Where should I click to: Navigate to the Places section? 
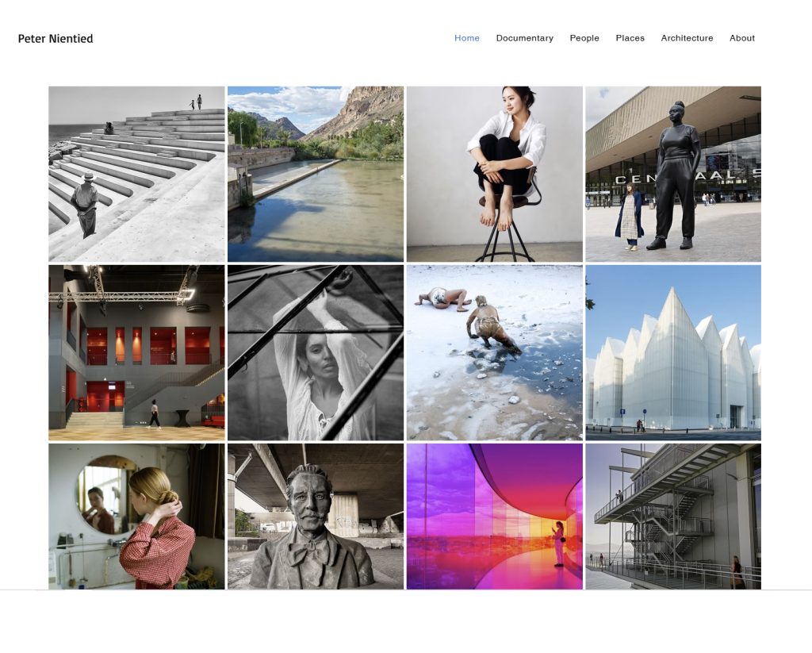click(630, 38)
